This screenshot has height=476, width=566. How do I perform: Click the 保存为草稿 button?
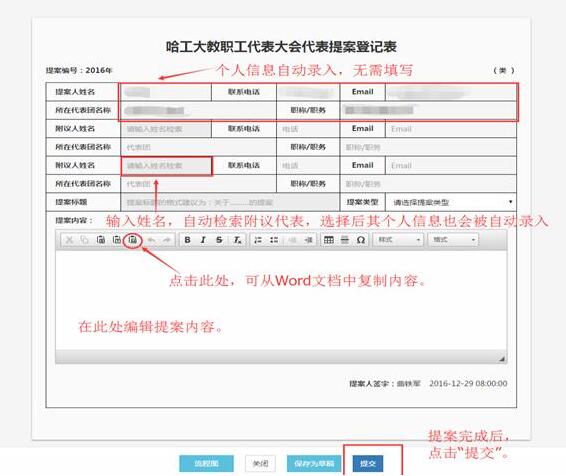pos(314,463)
